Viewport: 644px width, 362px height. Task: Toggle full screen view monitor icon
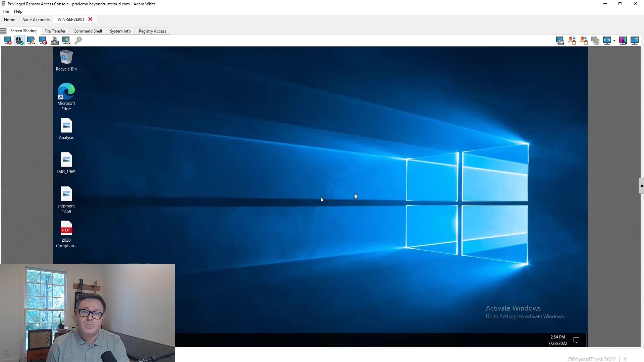point(635,41)
